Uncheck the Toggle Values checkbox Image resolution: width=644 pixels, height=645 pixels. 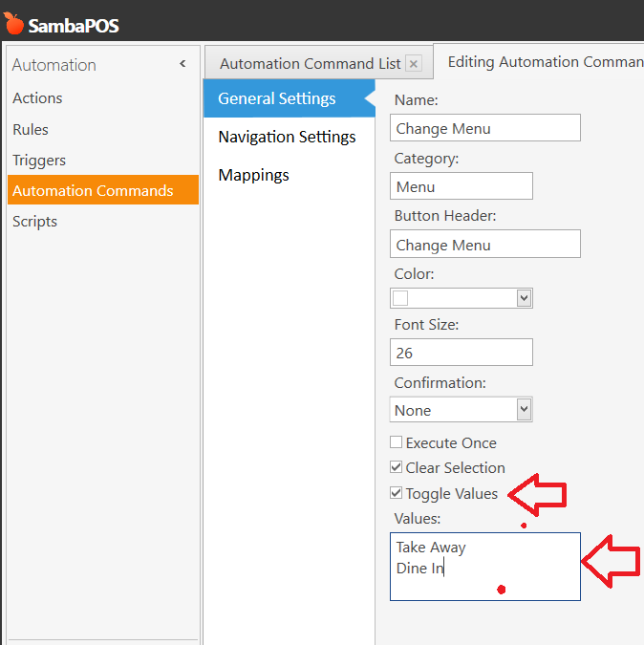[x=397, y=494]
